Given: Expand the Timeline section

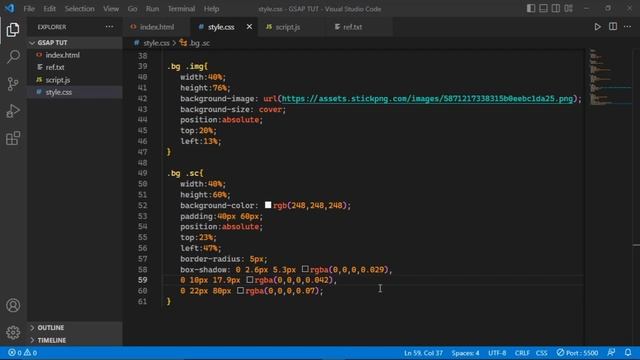Looking at the screenshot, I should click(75, 340).
